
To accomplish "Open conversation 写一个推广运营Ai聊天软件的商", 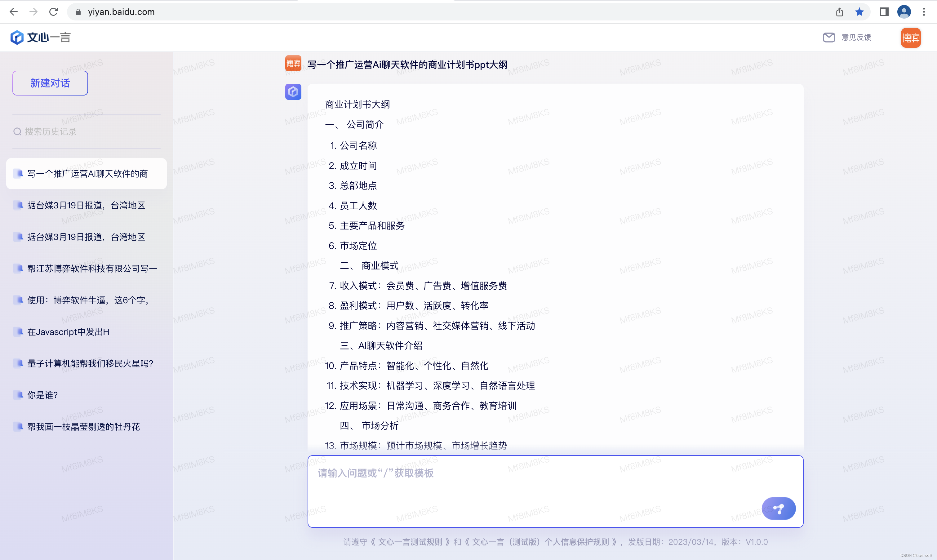I will pos(87,174).
